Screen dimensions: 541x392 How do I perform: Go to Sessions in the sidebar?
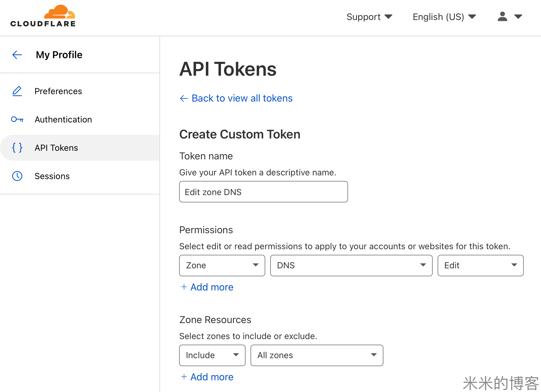coord(52,176)
